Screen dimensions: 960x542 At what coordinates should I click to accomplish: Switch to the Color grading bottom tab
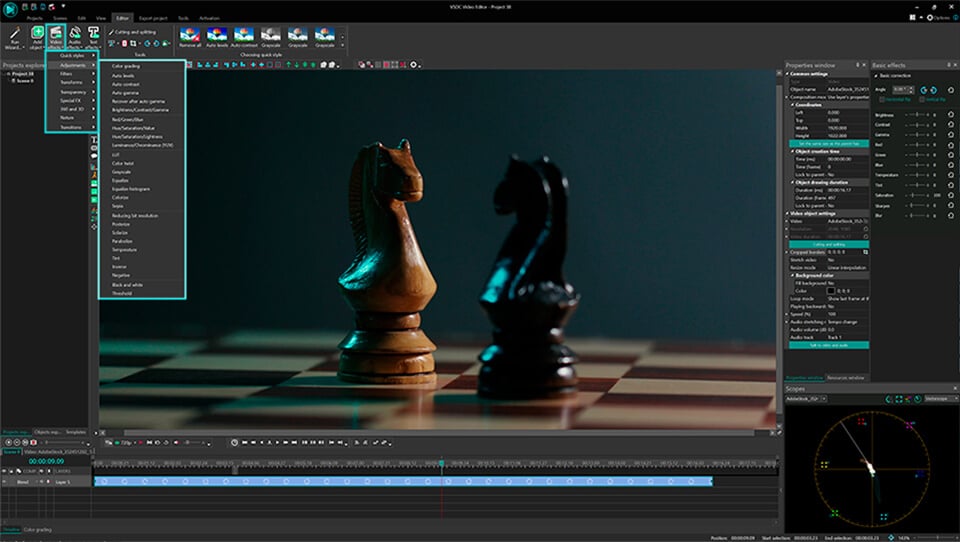(37, 530)
